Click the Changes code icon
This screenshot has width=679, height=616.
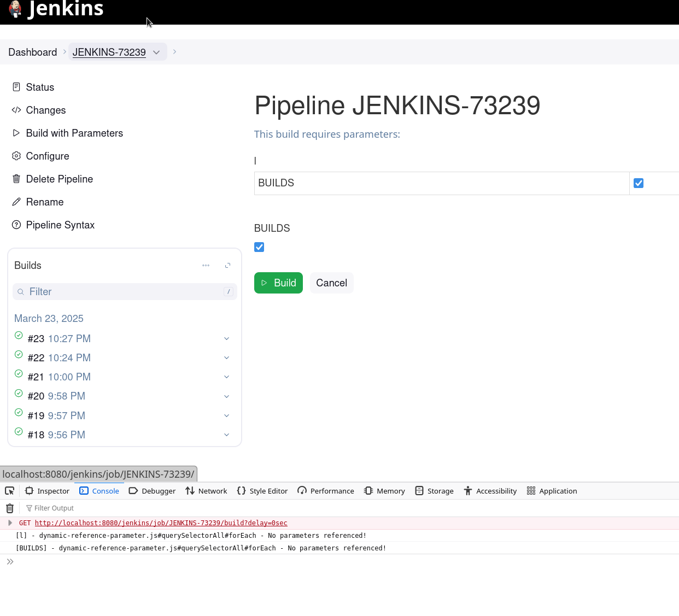[16, 110]
